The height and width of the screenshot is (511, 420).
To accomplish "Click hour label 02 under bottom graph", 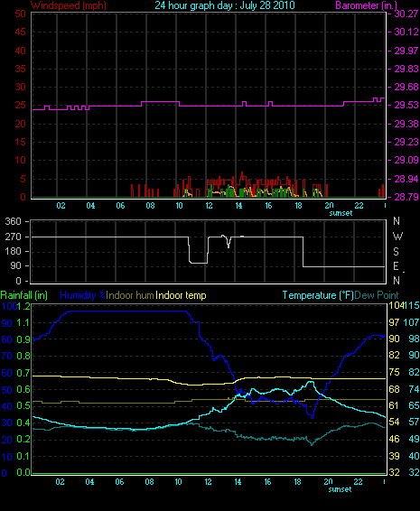I will click(x=60, y=482).
